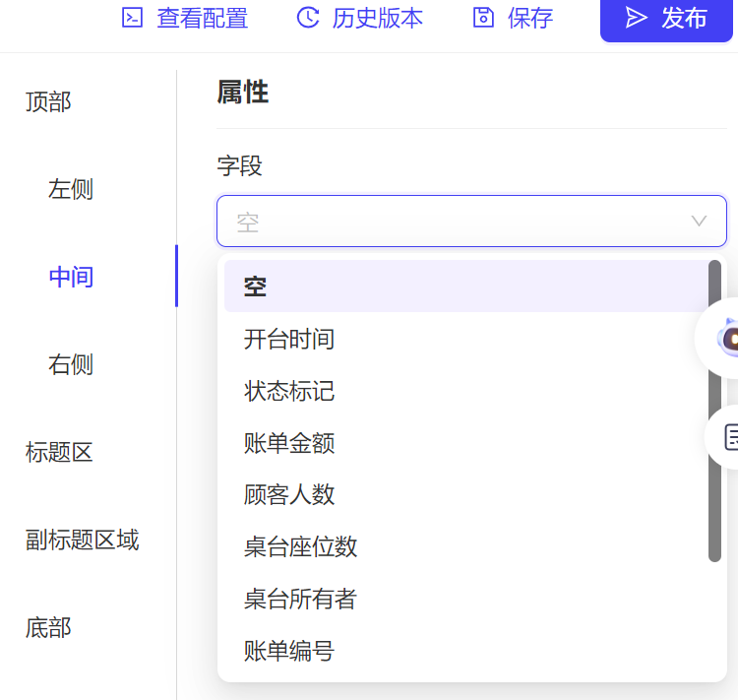Screen dimensions: 738x700
Task: Open 历史版本 history
Action: coord(360,18)
